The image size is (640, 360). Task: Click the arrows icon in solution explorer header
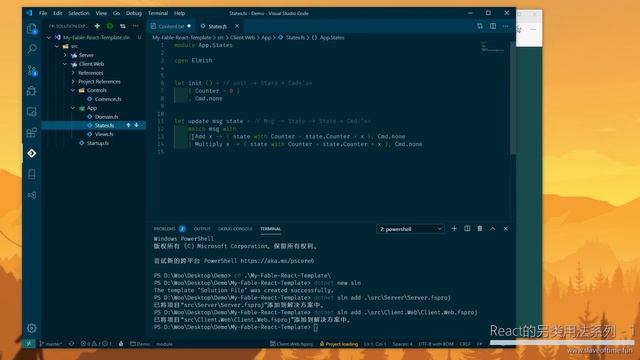pos(123,26)
